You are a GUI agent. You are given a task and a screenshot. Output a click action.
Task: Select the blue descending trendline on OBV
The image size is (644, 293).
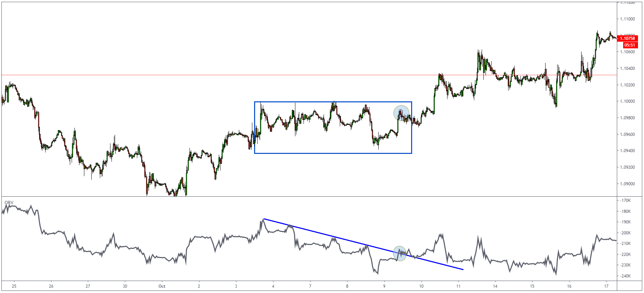[x=363, y=244]
